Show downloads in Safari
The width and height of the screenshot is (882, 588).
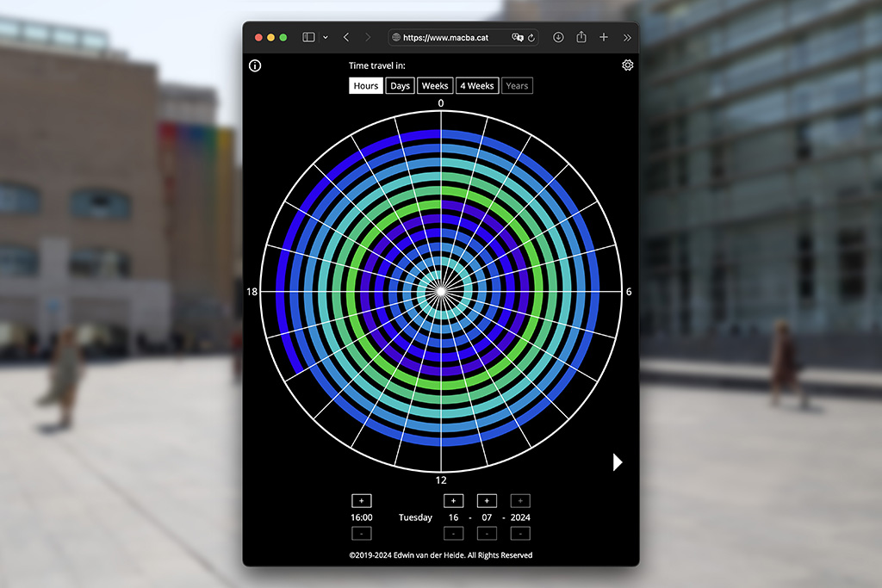click(558, 37)
